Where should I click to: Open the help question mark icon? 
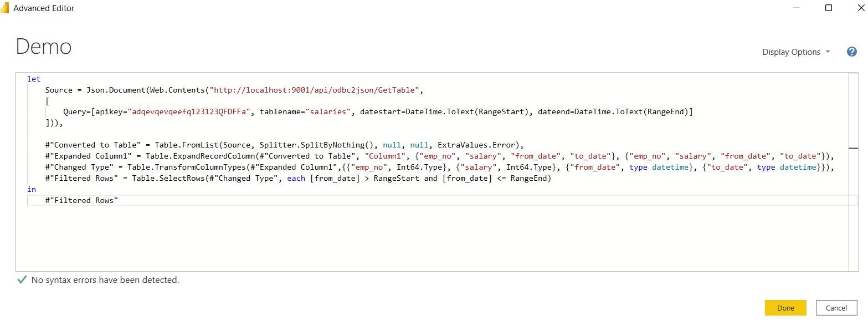coord(851,52)
